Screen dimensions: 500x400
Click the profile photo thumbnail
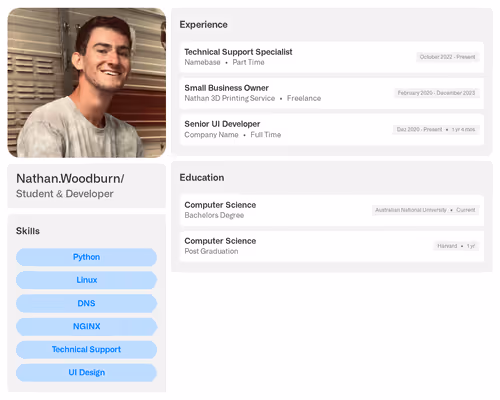(87, 83)
